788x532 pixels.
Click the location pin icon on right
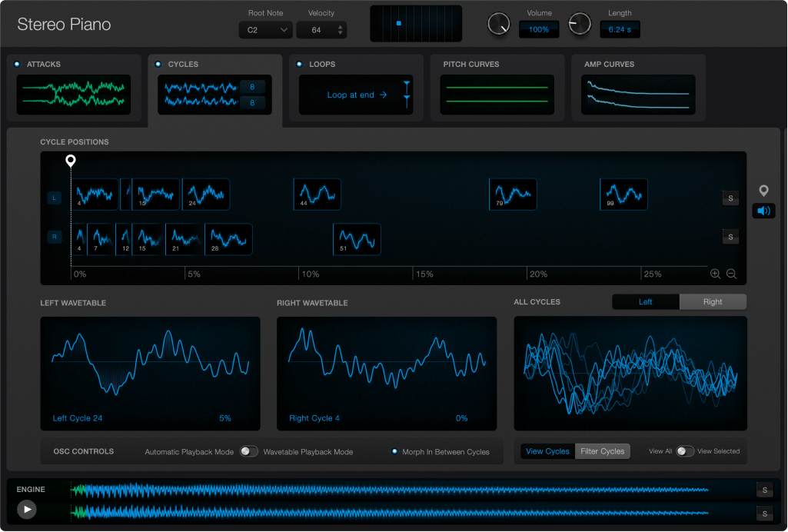(763, 191)
